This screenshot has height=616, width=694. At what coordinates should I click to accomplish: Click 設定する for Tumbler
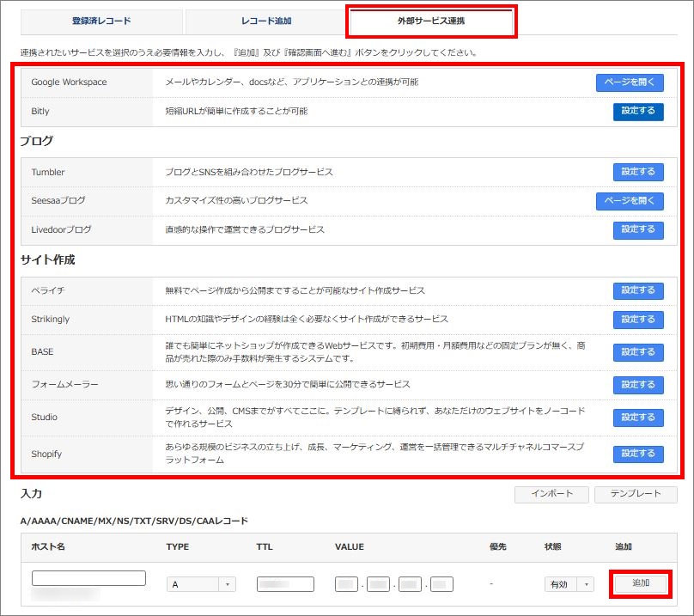tap(638, 172)
